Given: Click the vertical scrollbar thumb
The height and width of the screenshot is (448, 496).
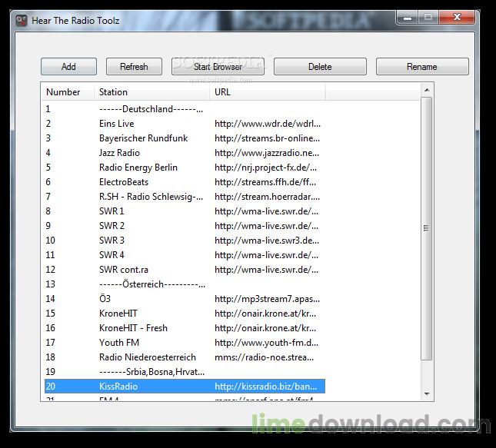Looking at the screenshot, I should point(427,227).
